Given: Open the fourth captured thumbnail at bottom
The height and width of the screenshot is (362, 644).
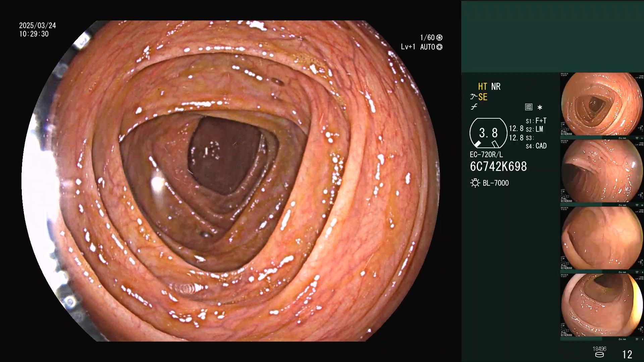Looking at the screenshot, I should click(x=602, y=305).
